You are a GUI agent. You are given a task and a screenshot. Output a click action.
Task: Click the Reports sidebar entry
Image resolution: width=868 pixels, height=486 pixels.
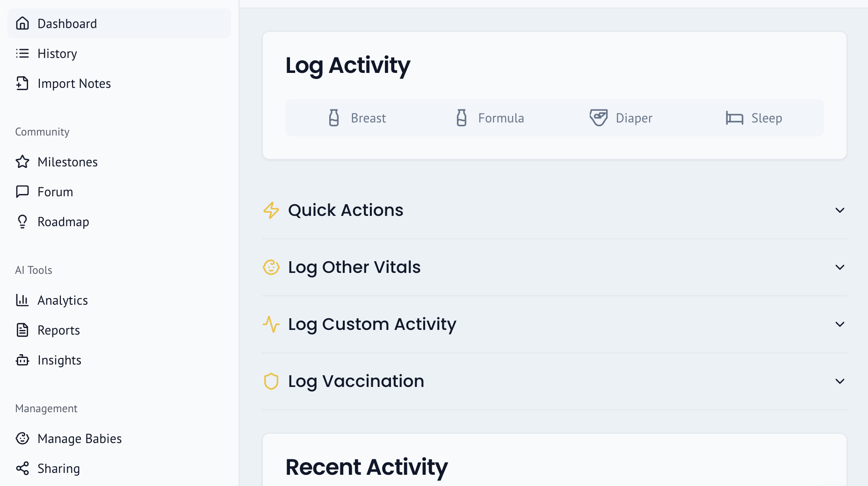[x=58, y=330]
